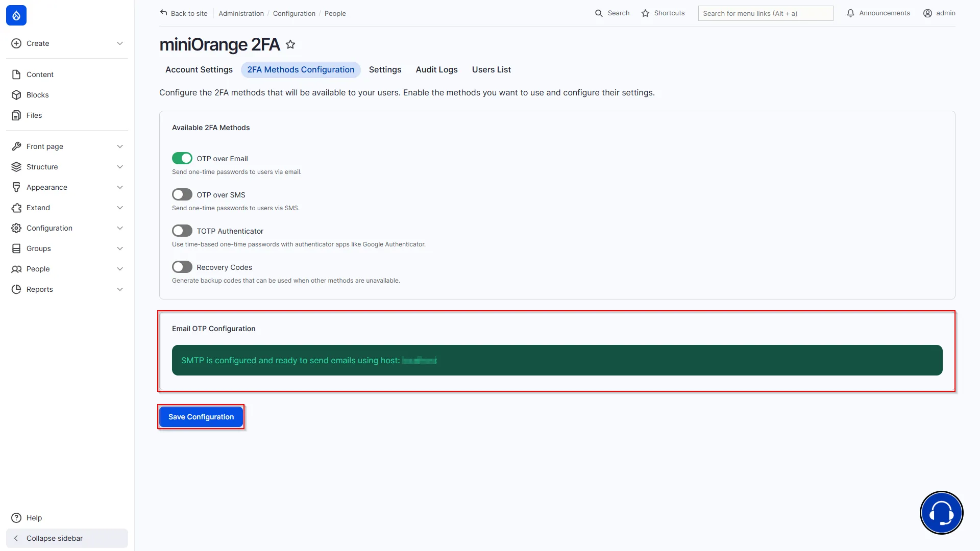This screenshot has height=551, width=980.
Task: Click Collapse sidebar
Action: [67, 538]
